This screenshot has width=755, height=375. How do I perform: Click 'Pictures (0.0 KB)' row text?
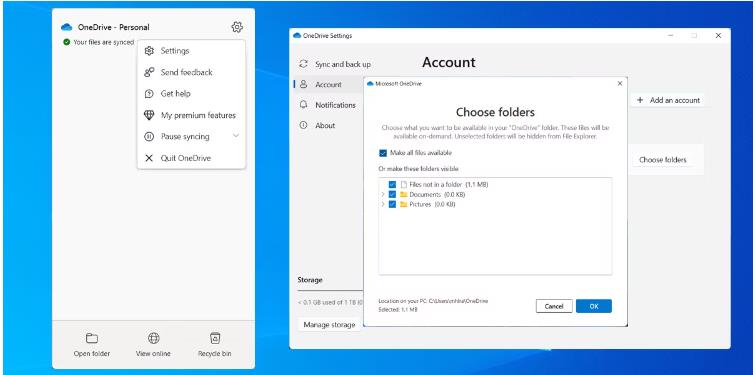click(432, 204)
